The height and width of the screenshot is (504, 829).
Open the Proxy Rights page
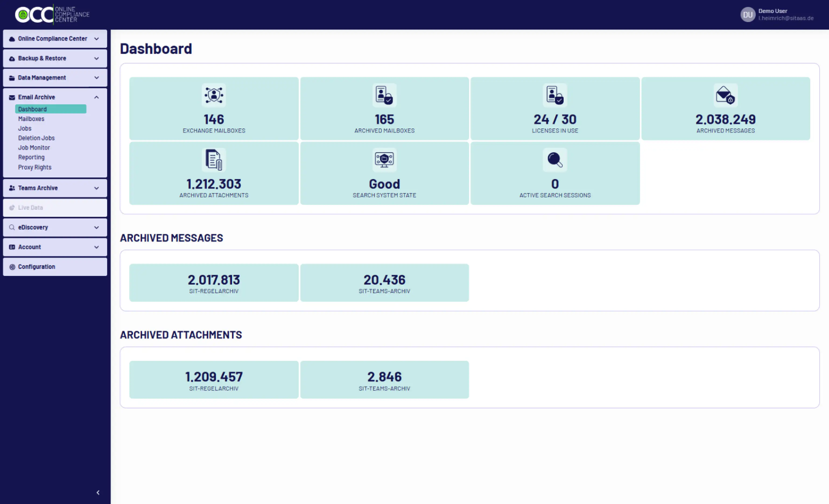point(35,167)
